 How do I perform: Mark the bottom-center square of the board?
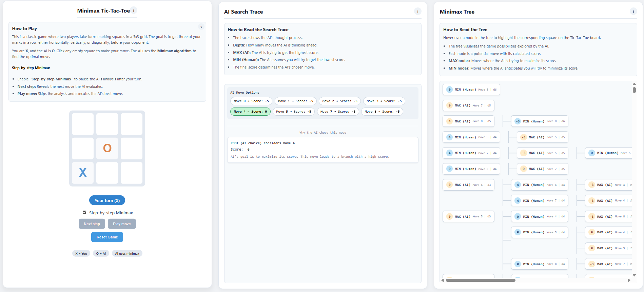pos(107,173)
